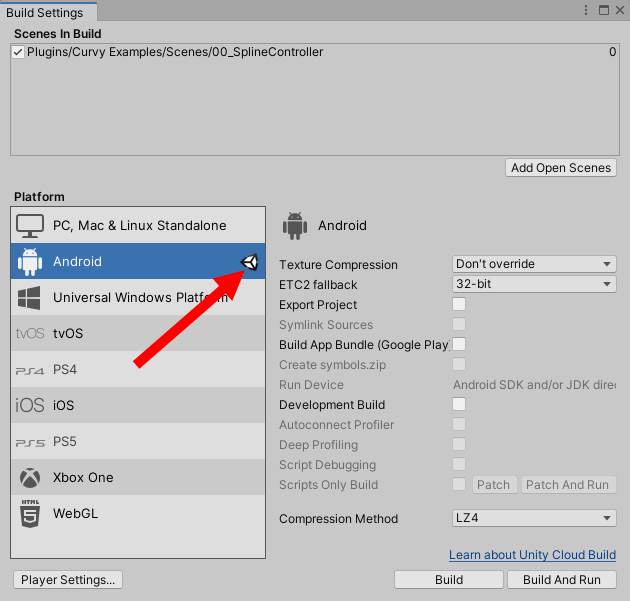
Task: Select the Android platform row
Action: pyautogui.click(x=138, y=261)
